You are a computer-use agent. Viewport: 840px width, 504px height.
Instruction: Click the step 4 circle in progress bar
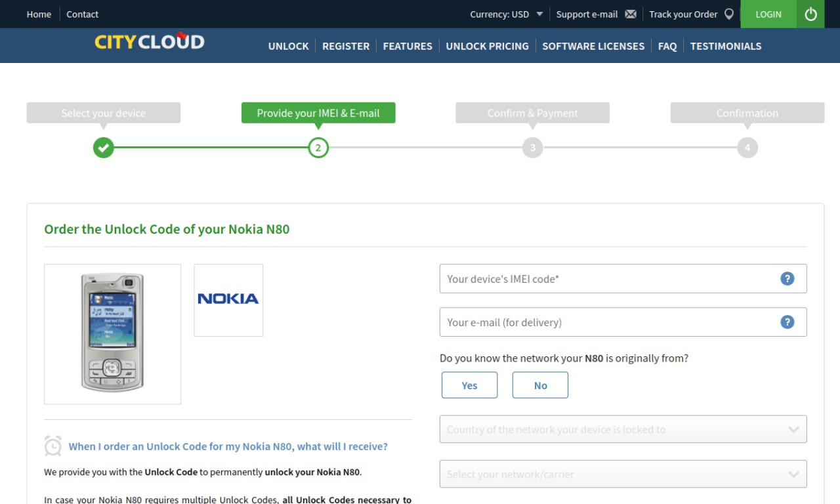pos(747,148)
